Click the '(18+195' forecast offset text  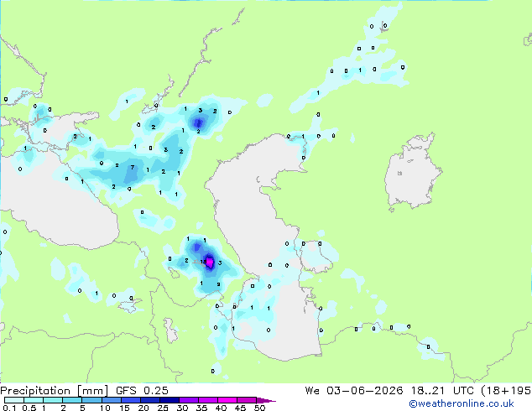pyautogui.click(x=506, y=391)
